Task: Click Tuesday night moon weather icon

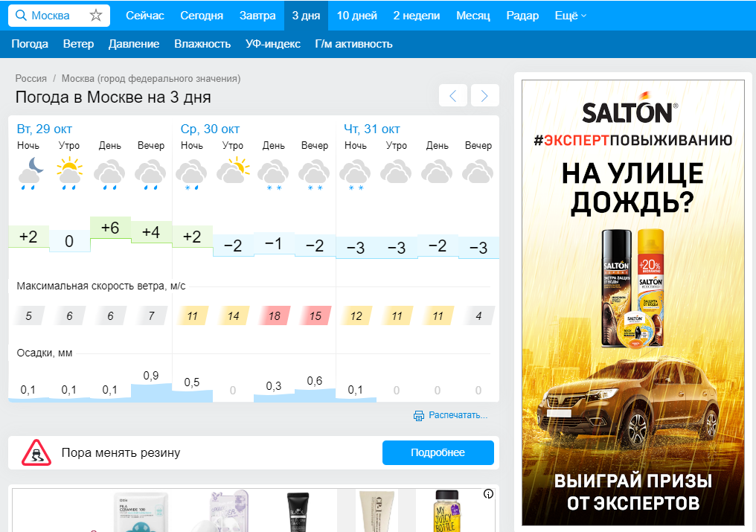Action: point(31,173)
